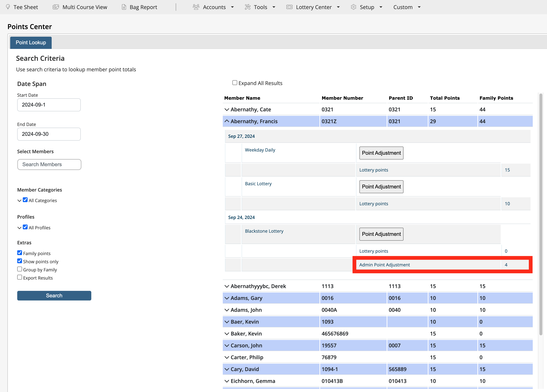The height and width of the screenshot is (392, 547).
Task: Expand the All Profiles chevron
Action: 19,228
